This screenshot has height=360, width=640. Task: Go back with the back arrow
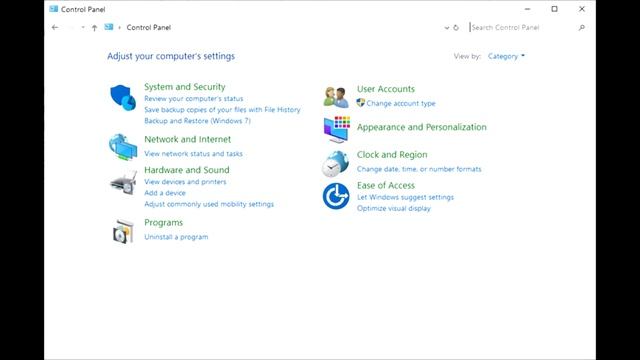tap(55, 27)
